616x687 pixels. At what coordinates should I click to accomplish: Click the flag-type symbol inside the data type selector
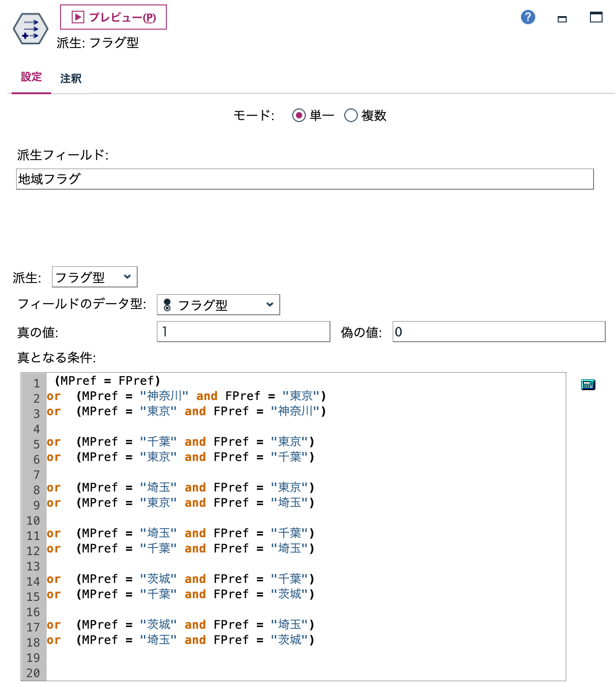168,304
